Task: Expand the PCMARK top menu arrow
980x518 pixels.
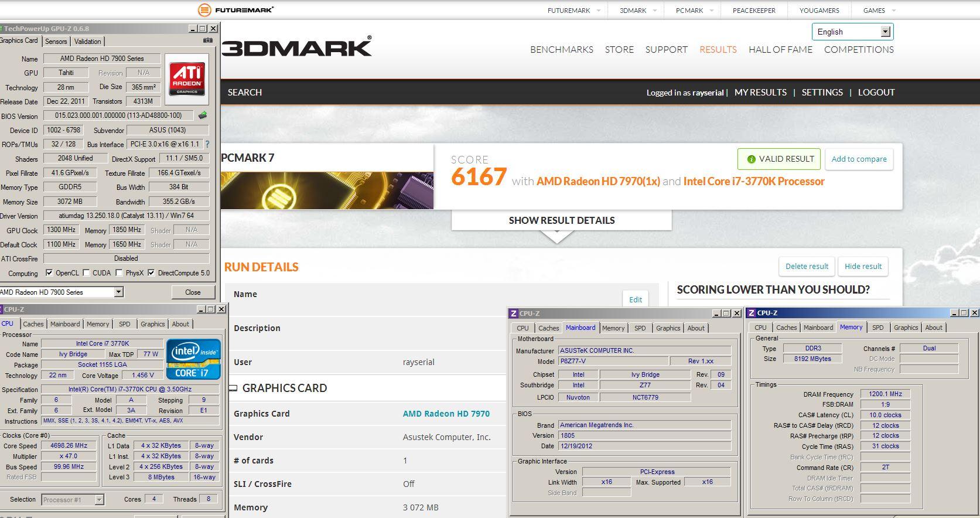Action: click(711, 11)
